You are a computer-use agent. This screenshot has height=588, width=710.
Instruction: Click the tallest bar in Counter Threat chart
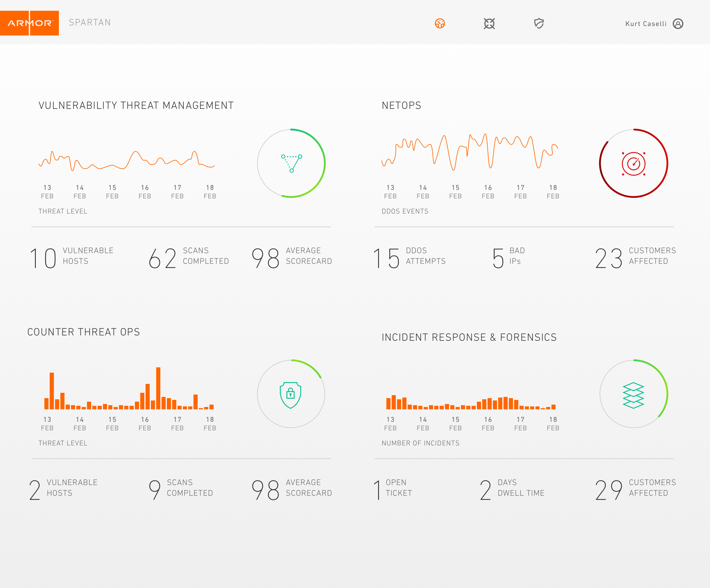158,388
